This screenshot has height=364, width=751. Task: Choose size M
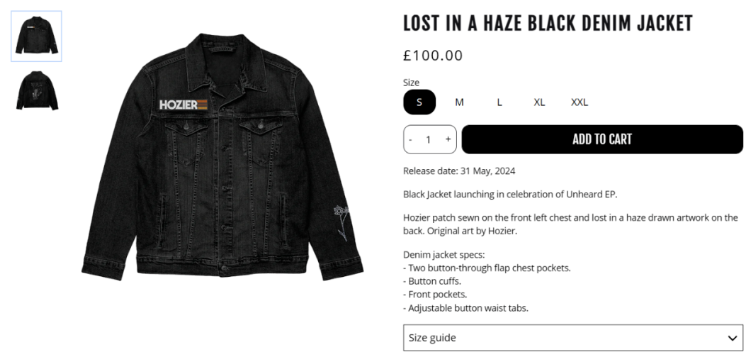459,102
